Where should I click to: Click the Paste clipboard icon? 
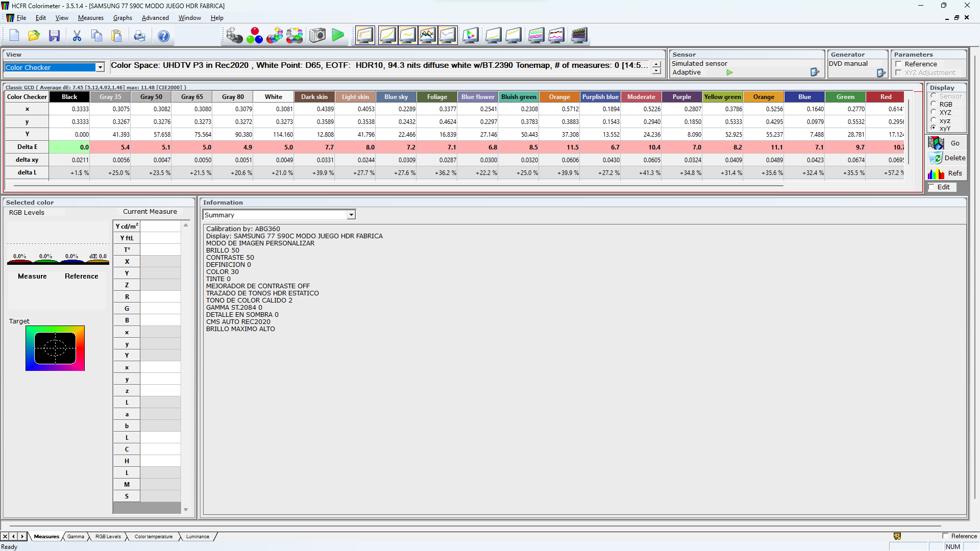tap(117, 36)
